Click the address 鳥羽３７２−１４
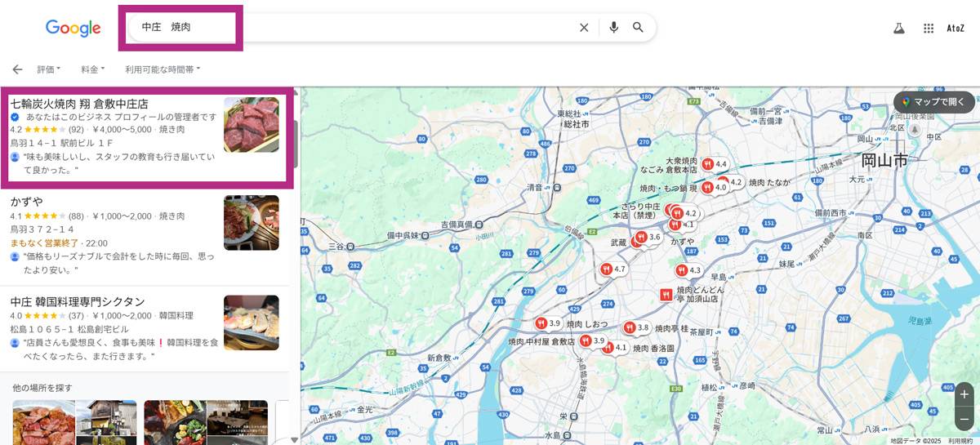The height and width of the screenshot is (445, 980). pos(42,230)
